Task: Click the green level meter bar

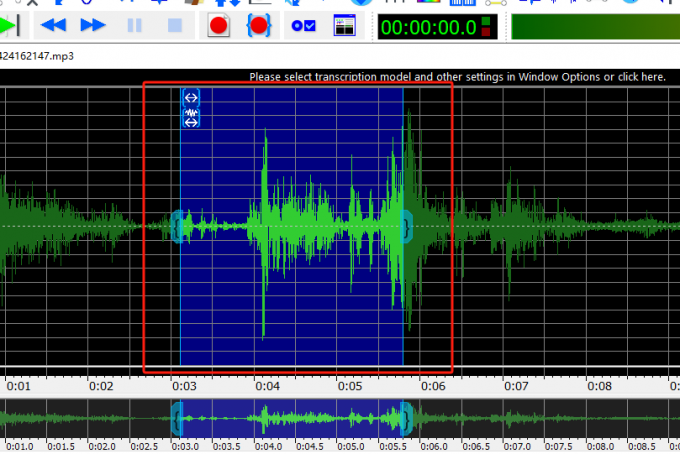Action: click(x=590, y=26)
